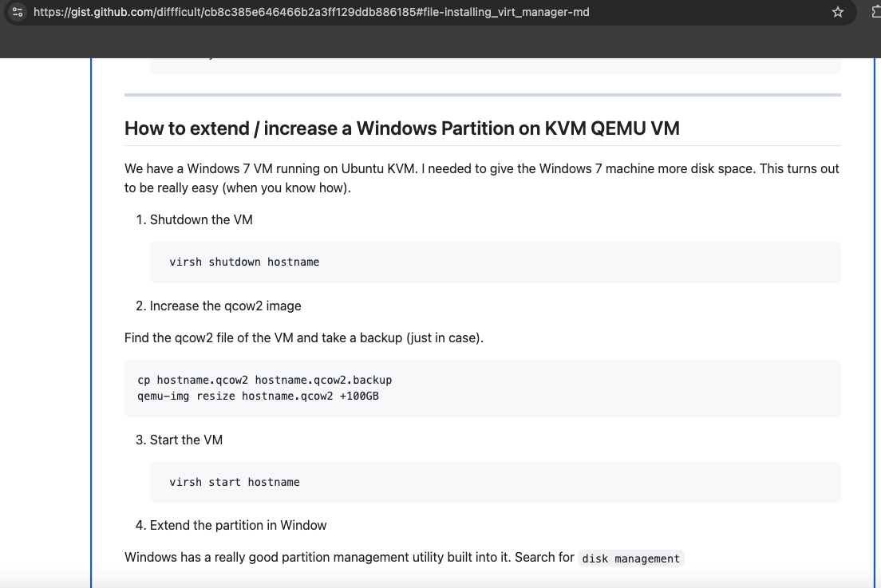This screenshot has width=881, height=588.
Task: Click code line 'cp hostname.qcow2 hostname.qcow2.backup'
Action: tap(265, 381)
